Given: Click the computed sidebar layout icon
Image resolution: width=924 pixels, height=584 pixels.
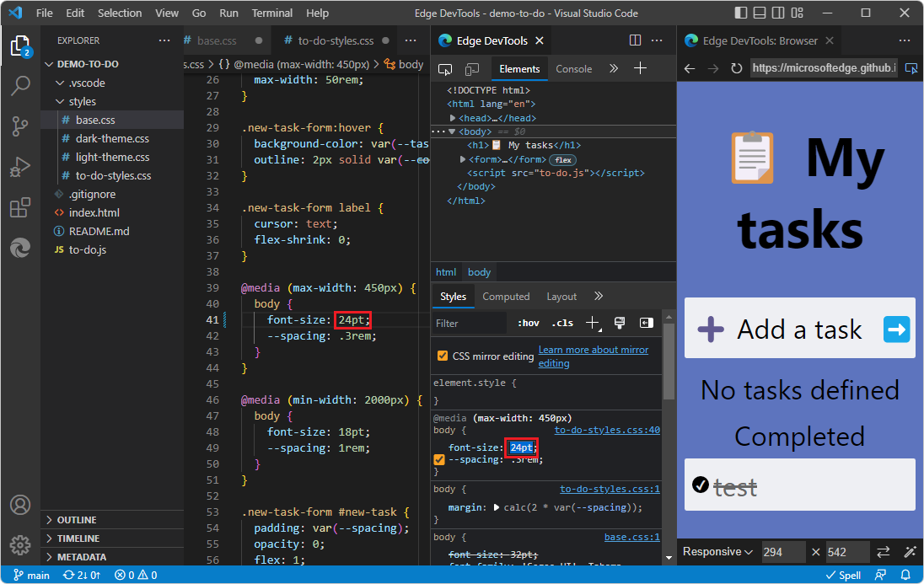Looking at the screenshot, I should [x=645, y=322].
